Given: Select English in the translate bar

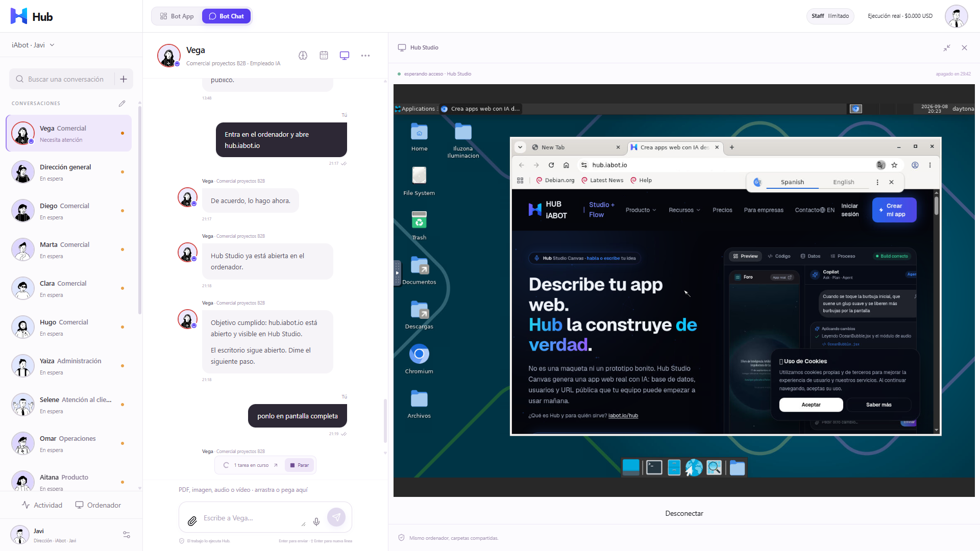Looking at the screenshot, I should [843, 182].
